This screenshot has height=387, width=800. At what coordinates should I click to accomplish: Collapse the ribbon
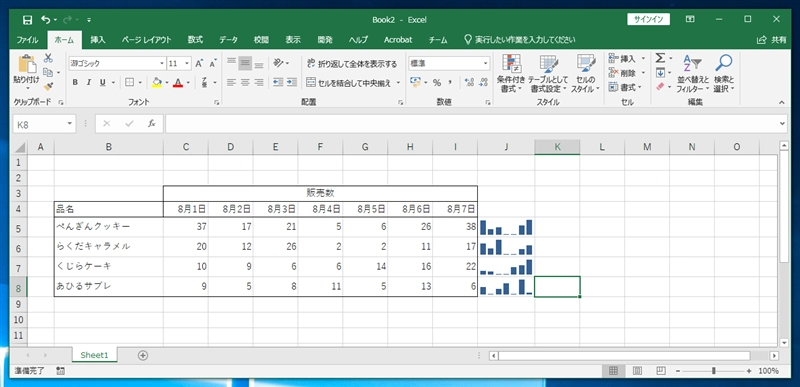tap(782, 102)
